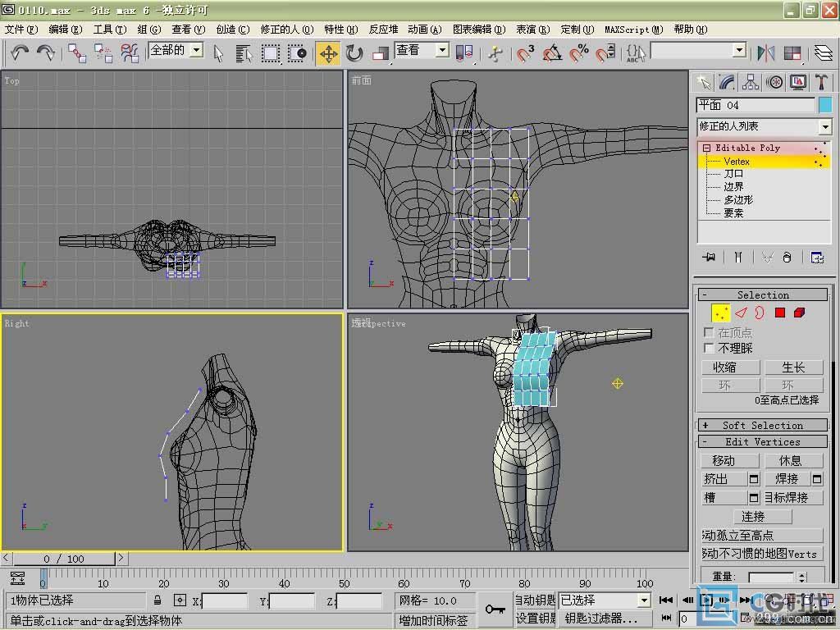The height and width of the screenshot is (630, 840).
Task: Toggle the Percent Snap icon
Action: coord(578,53)
